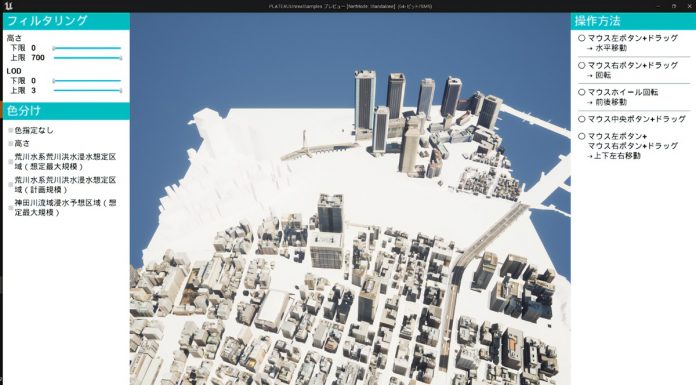This screenshot has height=385, width=696.
Task: Select 色指定なし color option
Action: [x=11, y=131]
